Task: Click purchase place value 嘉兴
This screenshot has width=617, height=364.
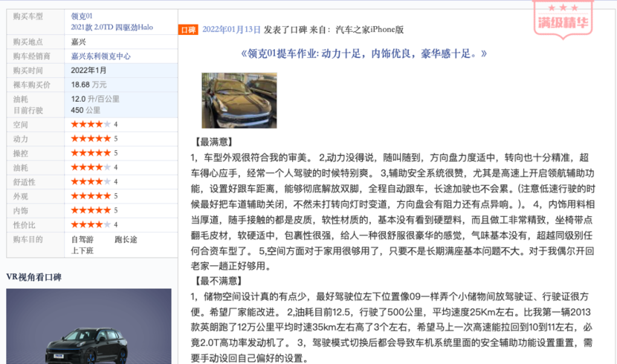Action: tap(78, 42)
